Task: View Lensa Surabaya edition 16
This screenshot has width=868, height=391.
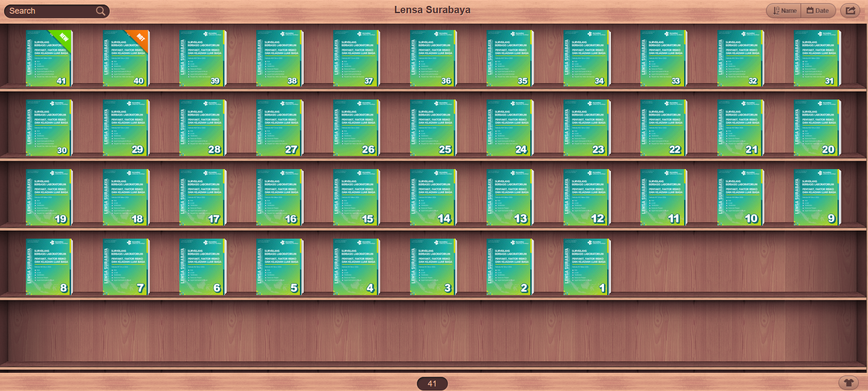Action: click(x=279, y=197)
